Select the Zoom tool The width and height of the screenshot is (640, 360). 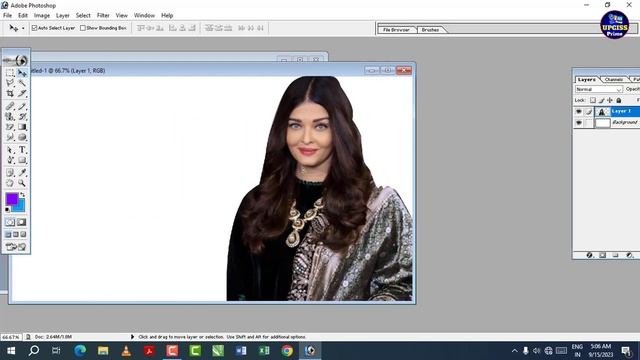tap(22, 183)
